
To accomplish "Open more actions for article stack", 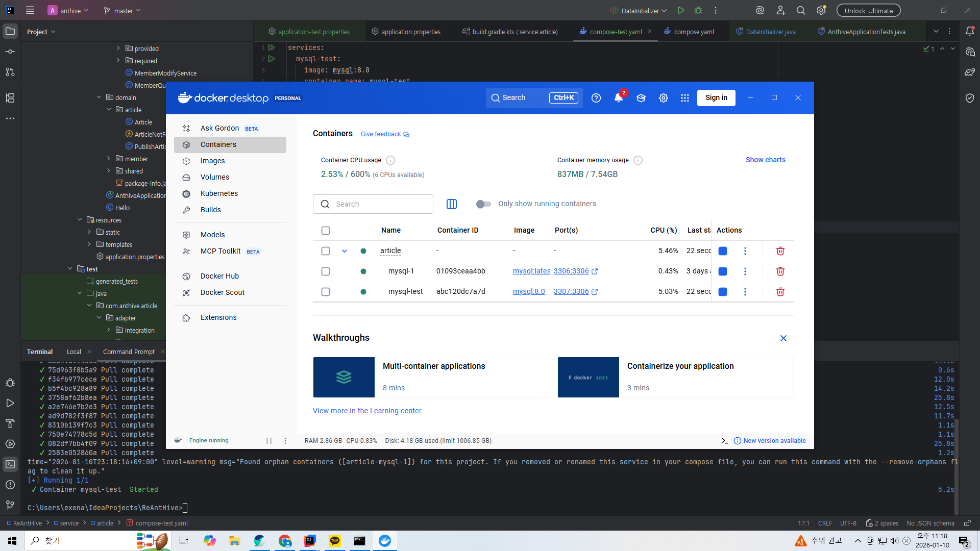I will point(745,251).
